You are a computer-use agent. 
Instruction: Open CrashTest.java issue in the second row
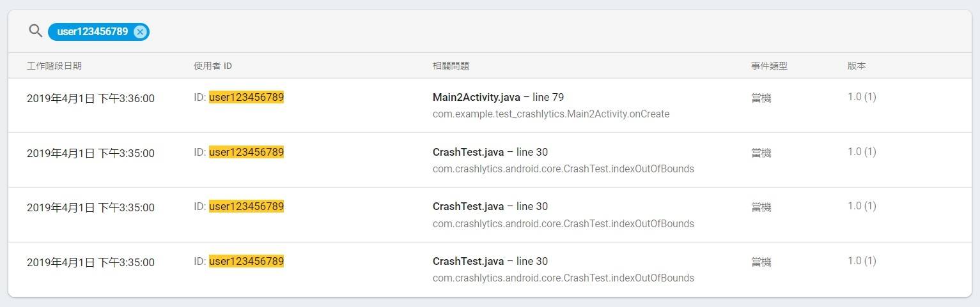[490, 152]
